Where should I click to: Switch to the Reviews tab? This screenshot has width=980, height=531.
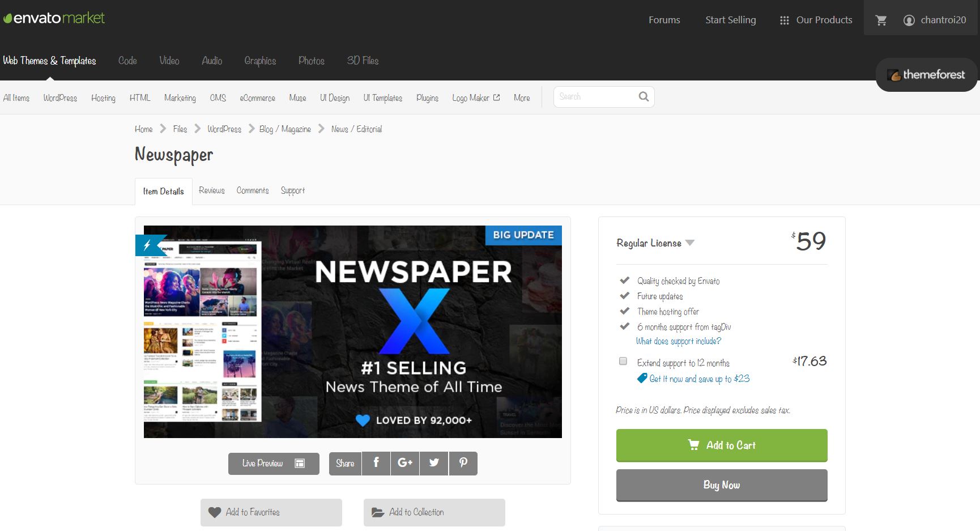212,190
